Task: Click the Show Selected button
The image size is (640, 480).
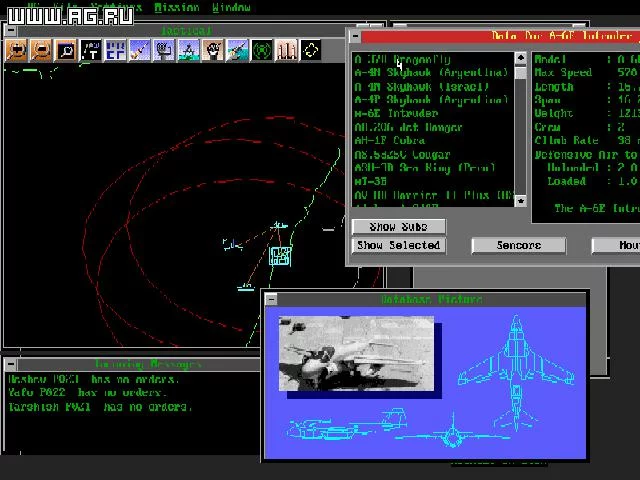Action: coord(398,245)
